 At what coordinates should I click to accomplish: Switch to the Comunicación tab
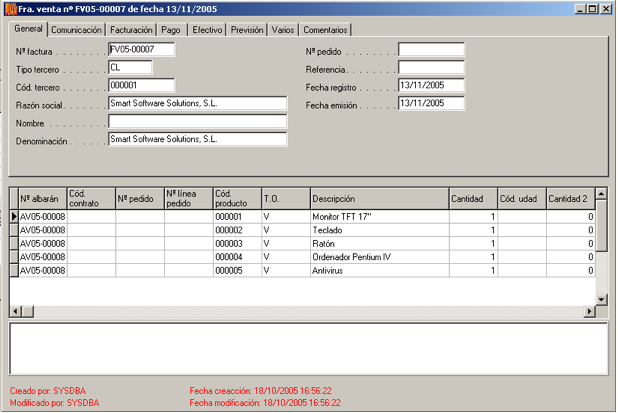coord(77,30)
